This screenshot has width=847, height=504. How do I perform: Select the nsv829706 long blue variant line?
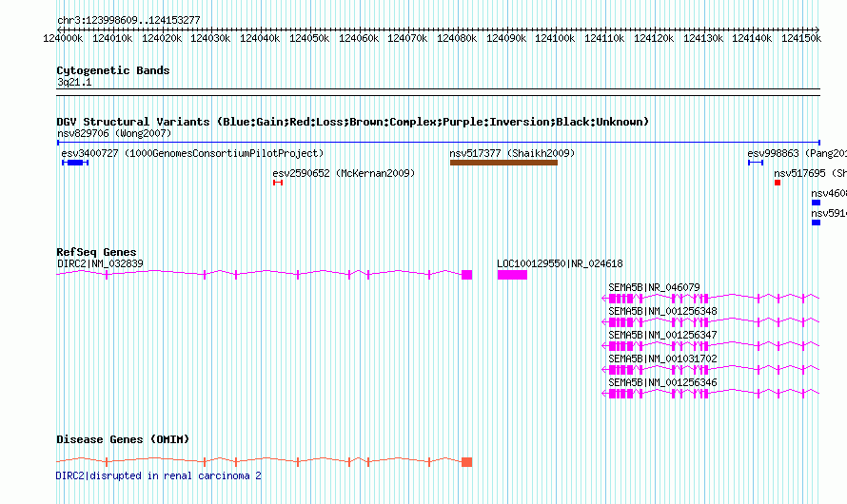tap(439, 143)
